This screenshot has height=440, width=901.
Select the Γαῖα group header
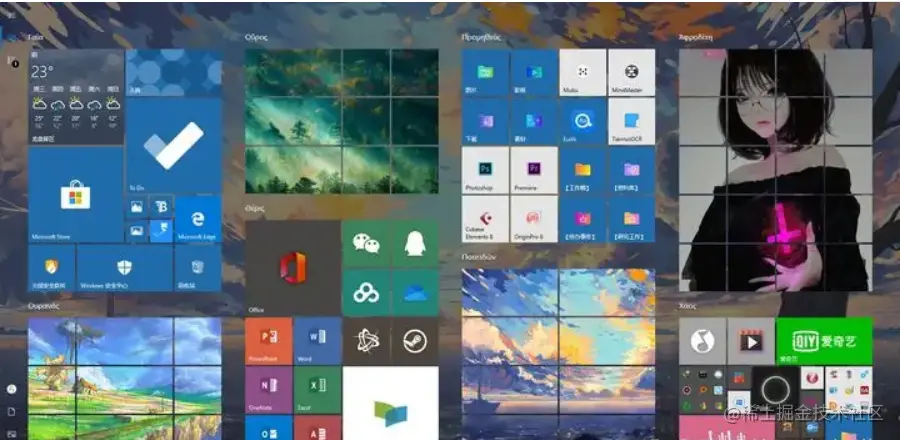pos(36,37)
